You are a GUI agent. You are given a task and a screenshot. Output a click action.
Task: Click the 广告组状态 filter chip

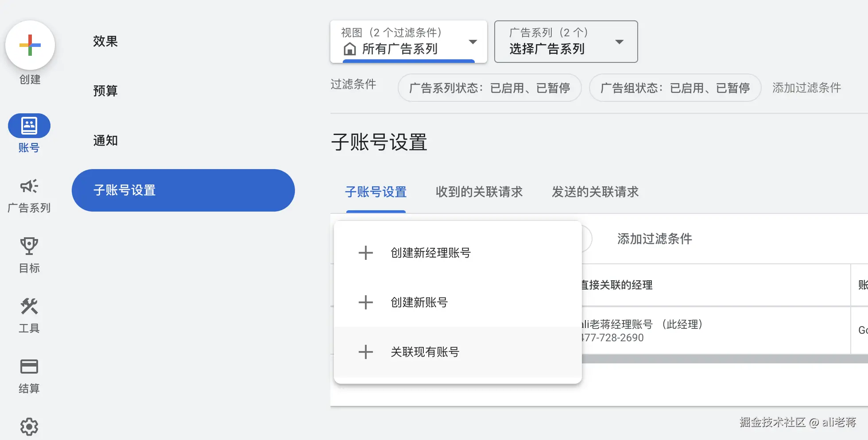coord(675,88)
